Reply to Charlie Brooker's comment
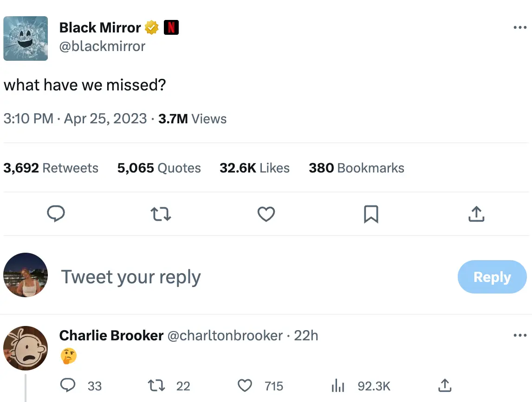Screen dimensions: 532x402 pos(68,386)
